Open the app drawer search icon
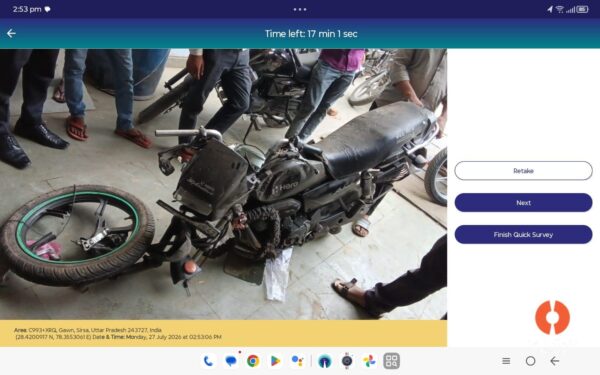This screenshot has height=375, width=600. (x=392, y=361)
